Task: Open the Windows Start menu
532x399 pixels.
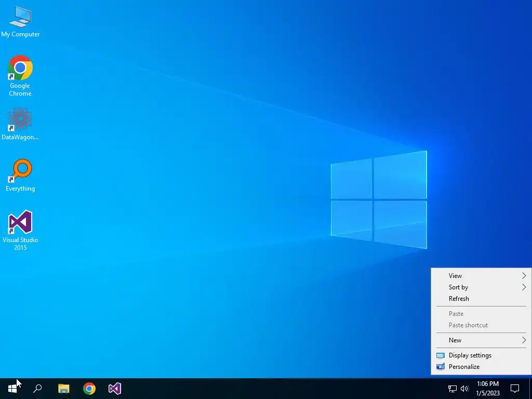Action: tap(12, 389)
